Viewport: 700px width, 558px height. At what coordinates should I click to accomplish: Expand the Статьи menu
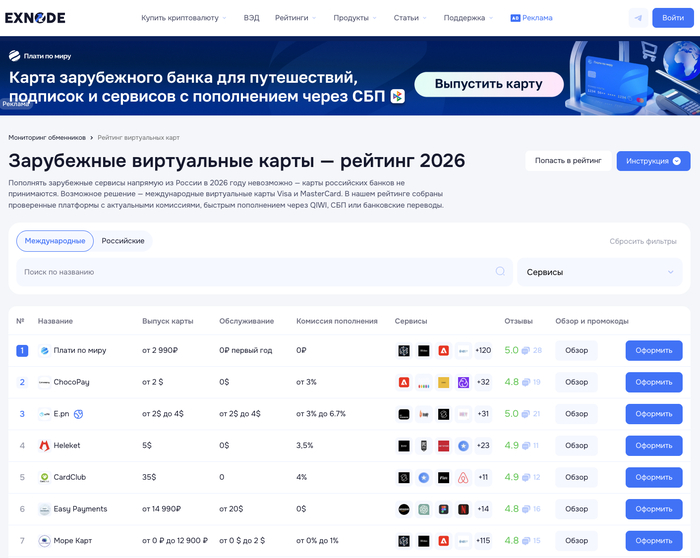[x=410, y=18]
